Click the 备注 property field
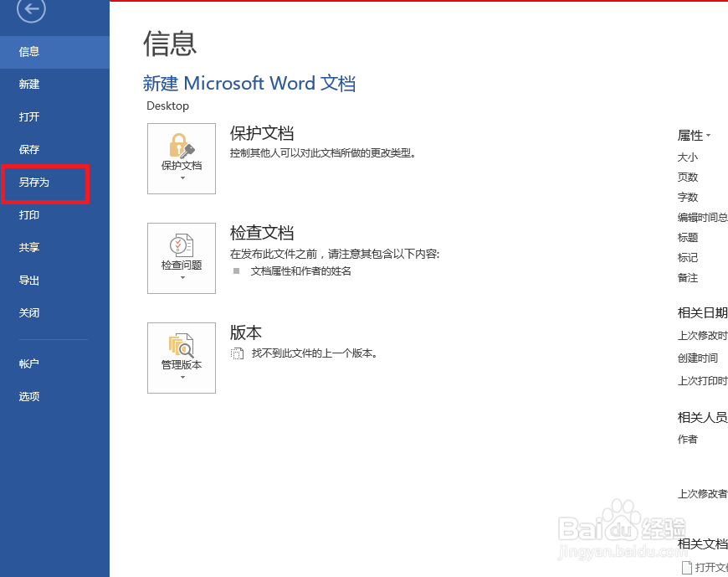 tap(688, 278)
